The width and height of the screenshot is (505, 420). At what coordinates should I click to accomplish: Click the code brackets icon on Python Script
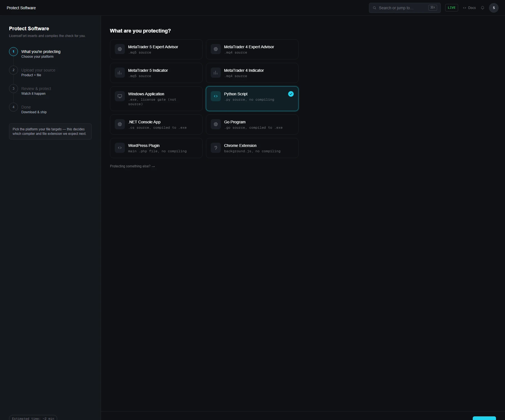pos(216,96)
